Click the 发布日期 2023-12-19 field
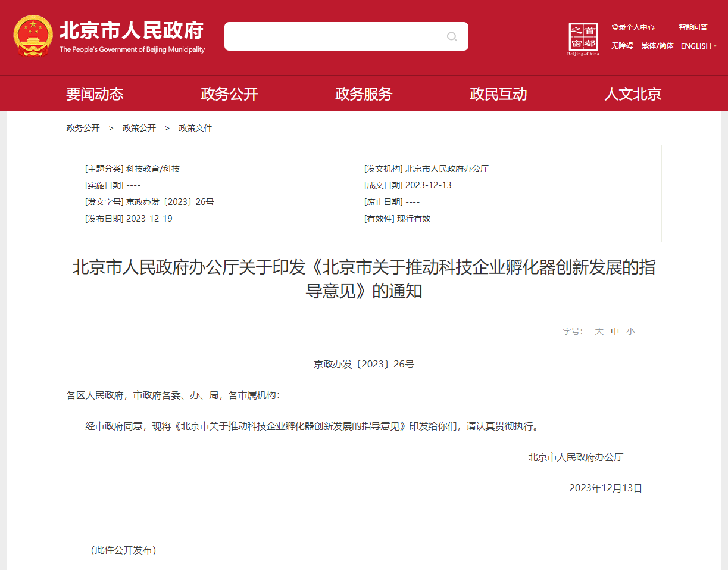Screen dimensions: 728x570 (x=129, y=219)
